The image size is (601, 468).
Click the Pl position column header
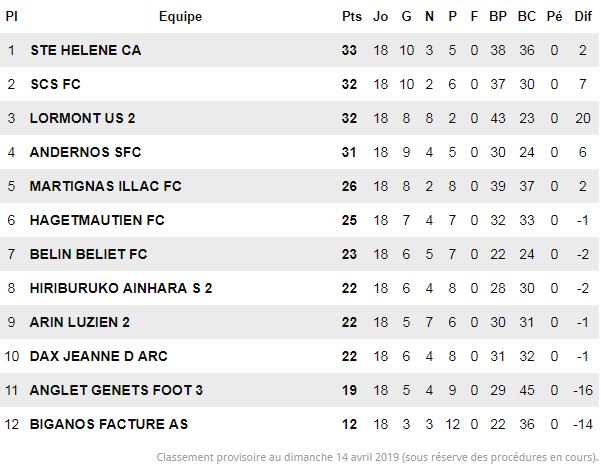pyautogui.click(x=11, y=16)
